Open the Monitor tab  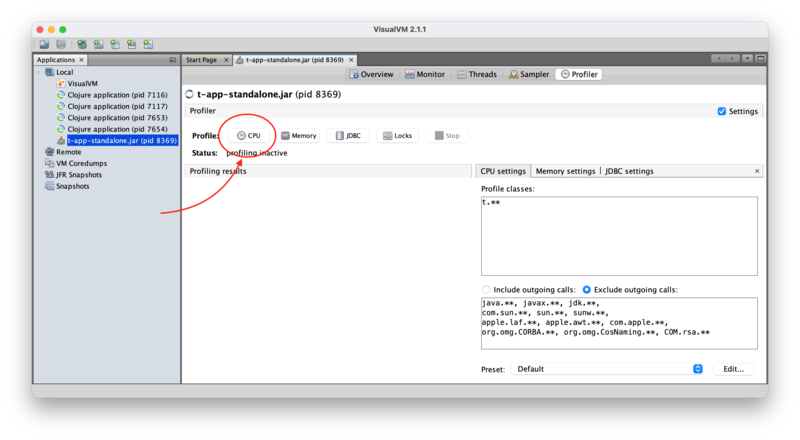click(425, 75)
